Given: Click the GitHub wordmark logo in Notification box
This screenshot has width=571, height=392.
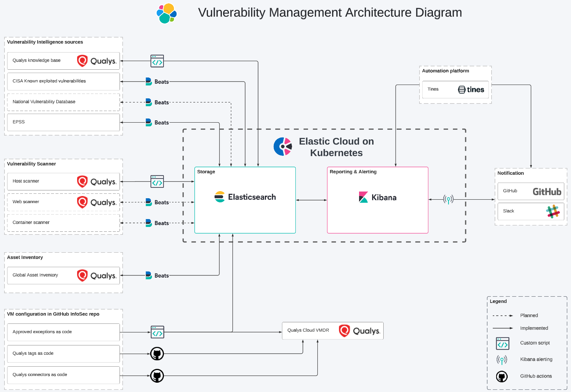Looking at the screenshot, I should 547,192.
